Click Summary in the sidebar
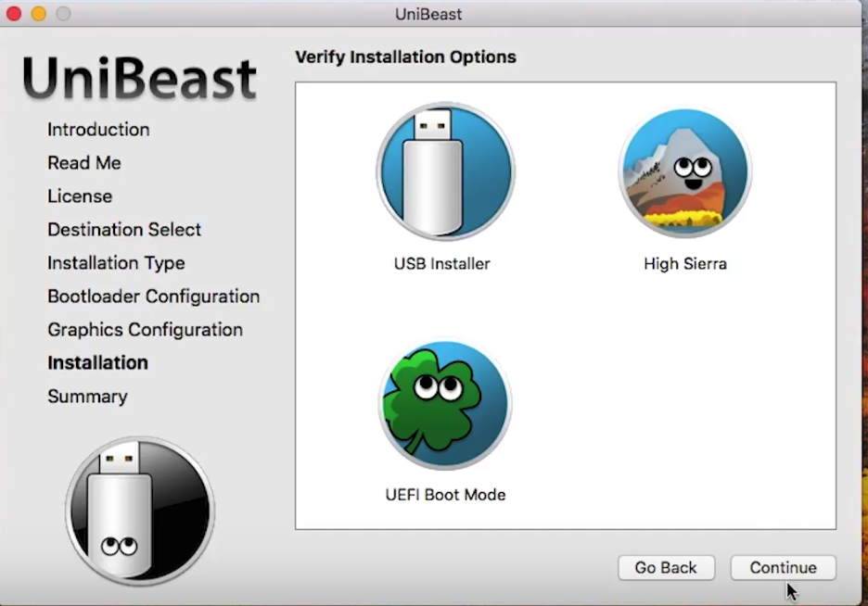The image size is (868, 606). click(x=87, y=397)
